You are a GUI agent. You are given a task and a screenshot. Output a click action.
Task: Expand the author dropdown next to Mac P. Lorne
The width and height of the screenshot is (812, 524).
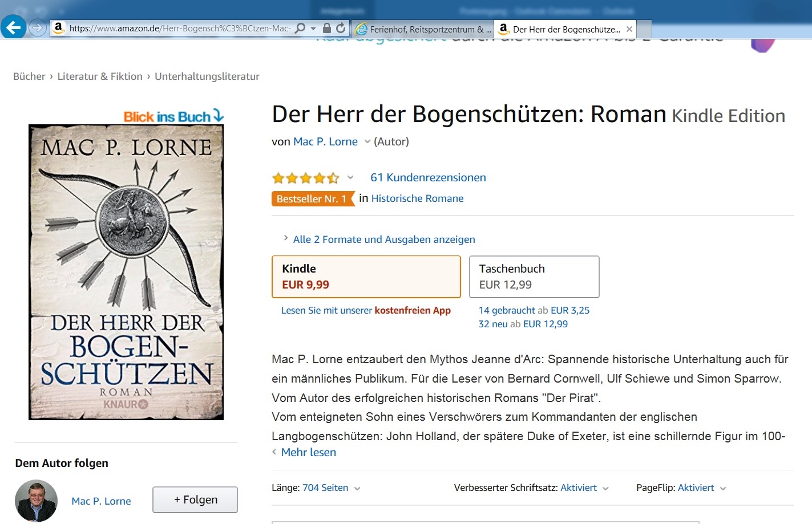tap(367, 142)
